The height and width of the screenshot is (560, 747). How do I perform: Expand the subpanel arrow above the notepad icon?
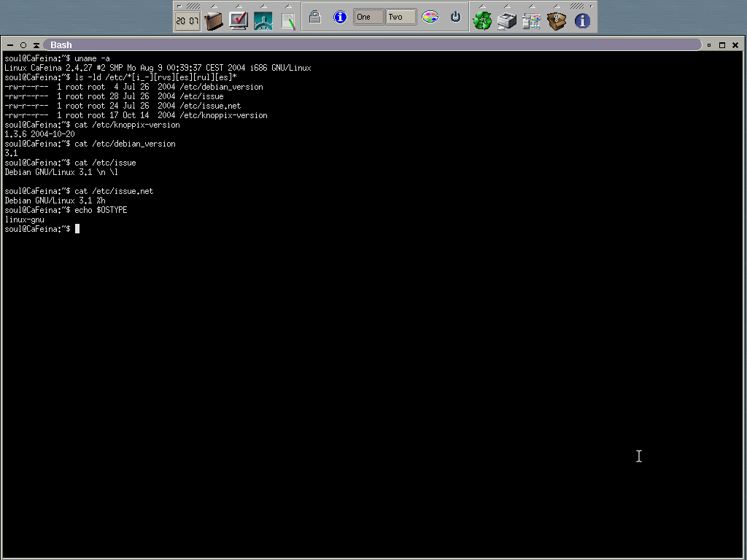[x=288, y=6]
